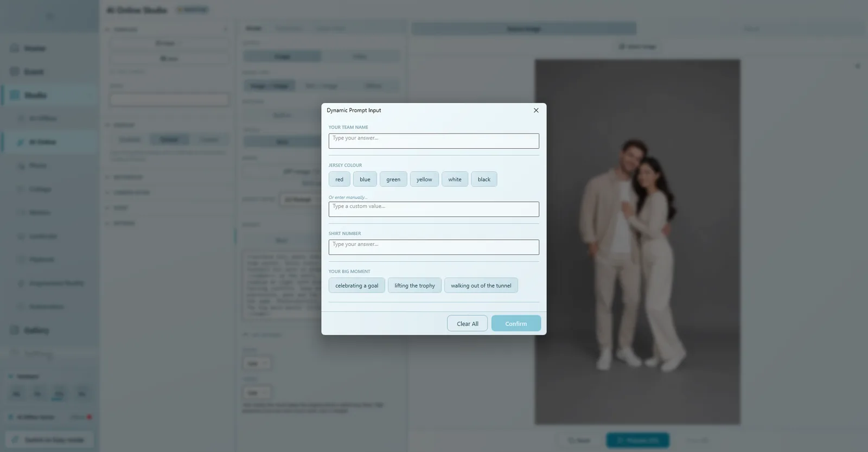This screenshot has width=868, height=452.
Task: Focus the Shirt Number answer field
Action: pyautogui.click(x=433, y=247)
